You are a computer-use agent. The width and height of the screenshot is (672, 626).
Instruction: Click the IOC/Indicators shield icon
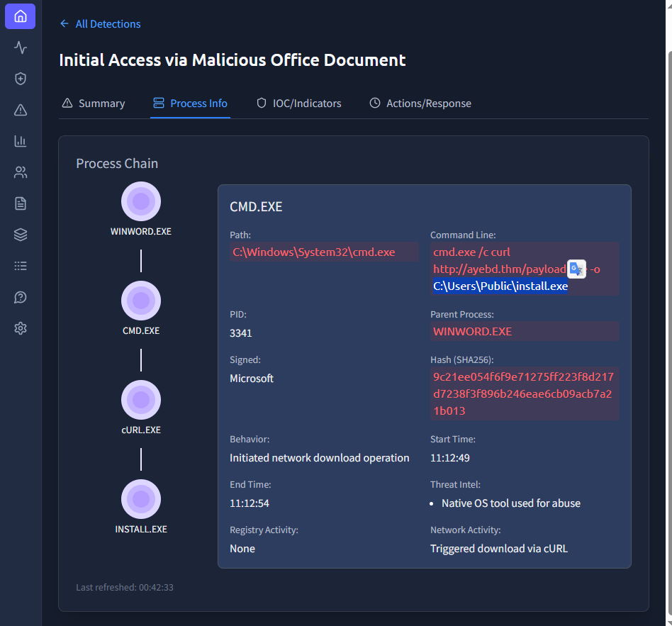[x=262, y=103]
